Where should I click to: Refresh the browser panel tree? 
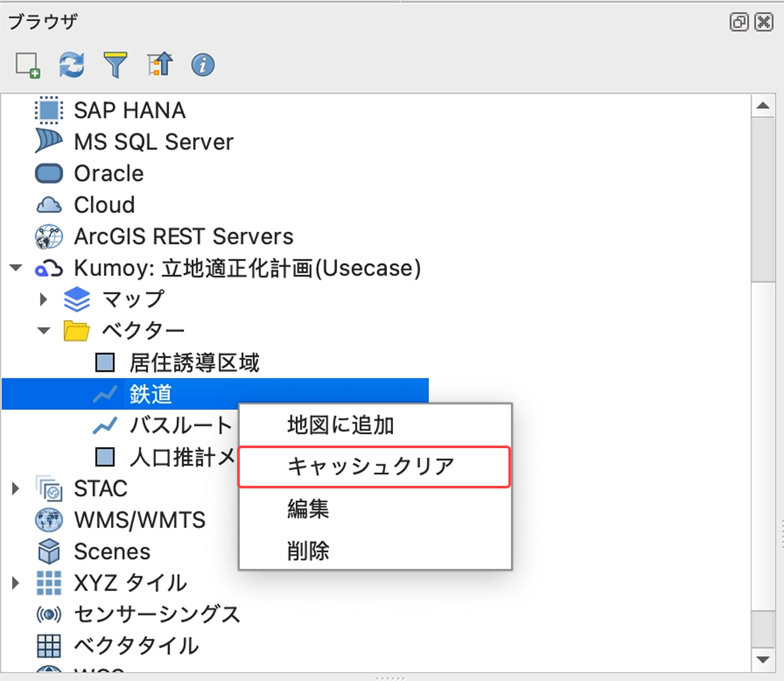(x=71, y=65)
